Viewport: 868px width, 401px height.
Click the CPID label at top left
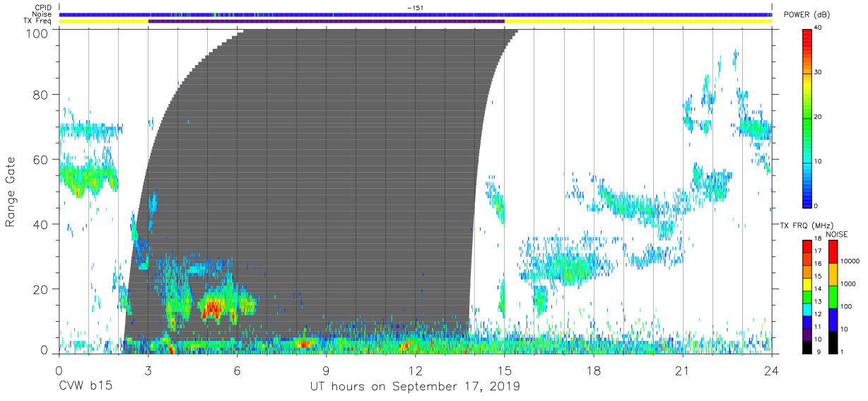(42, 8)
